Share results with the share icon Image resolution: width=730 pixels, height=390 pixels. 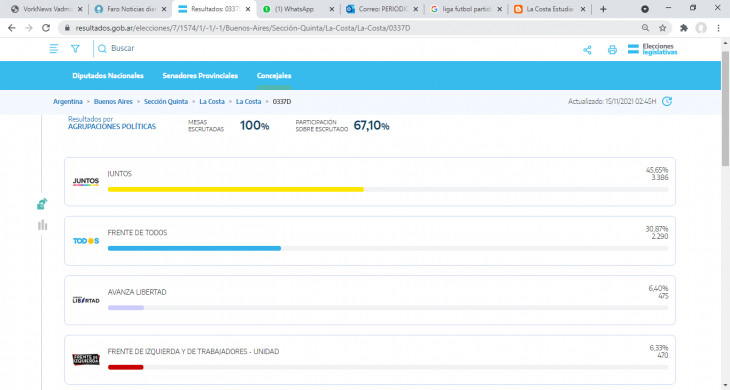587,50
